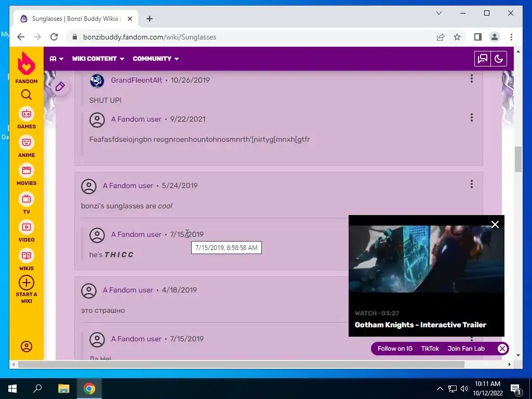Open the GrandFleentAlt username link
This screenshot has height=399, width=532.
(x=137, y=80)
